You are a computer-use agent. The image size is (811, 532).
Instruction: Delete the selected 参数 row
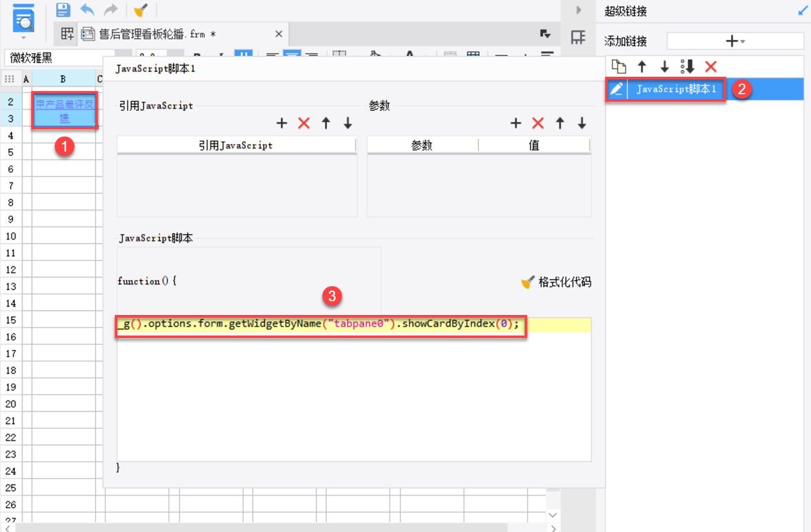[x=538, y=123]
